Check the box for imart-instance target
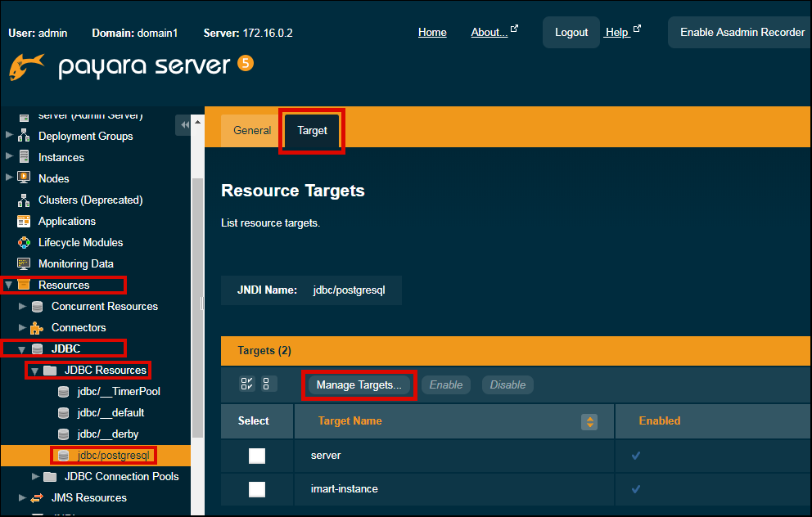This screenshot has width=812, height=517. [x=257, y=489]
